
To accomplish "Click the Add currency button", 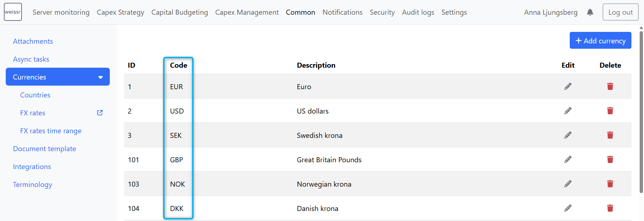I will (x=600, y=40).
